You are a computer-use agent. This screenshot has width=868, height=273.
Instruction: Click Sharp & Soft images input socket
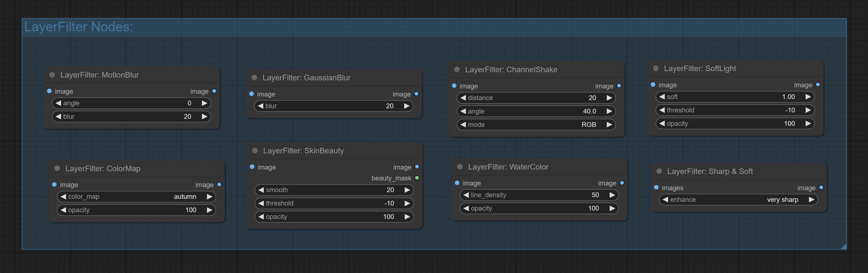coord(657,187)
